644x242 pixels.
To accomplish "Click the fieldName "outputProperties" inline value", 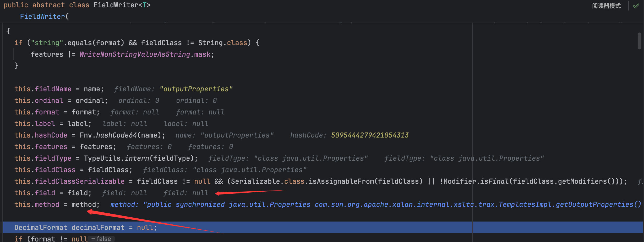I will (196, 89).
